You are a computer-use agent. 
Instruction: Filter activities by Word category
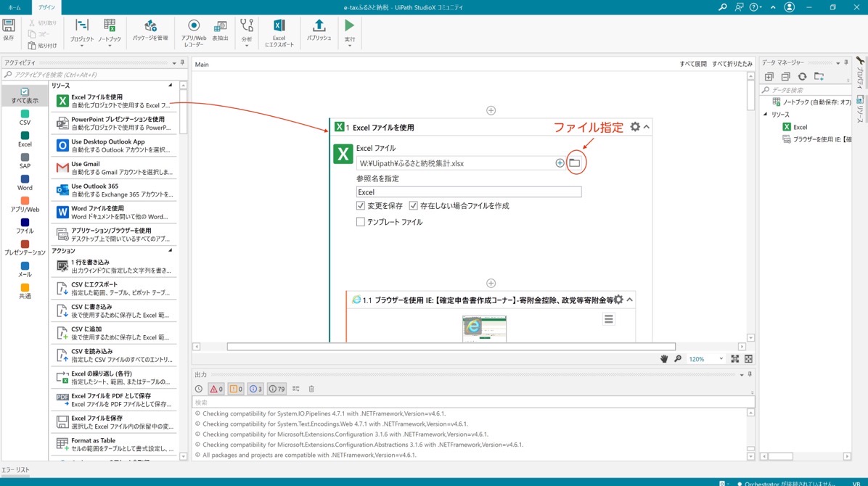click(25, 183)
